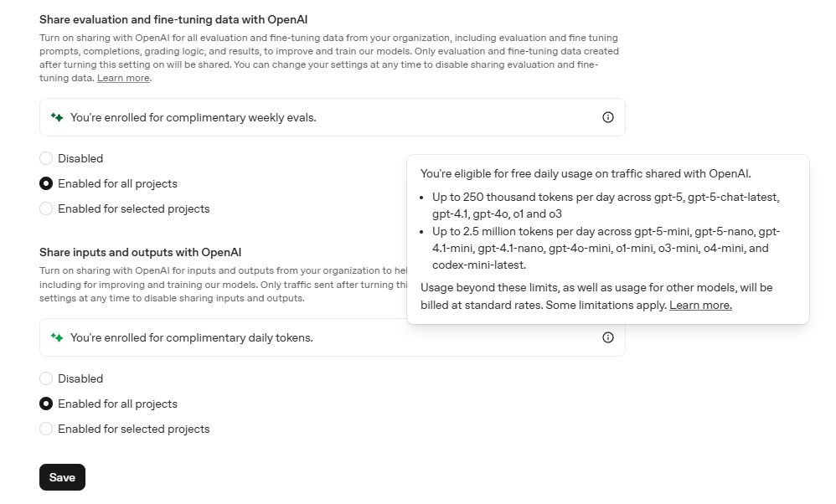Viewport: 836px width, 504px height.
Task: Click the complimentary weekly evals enrollment banner
Action: 333,117
